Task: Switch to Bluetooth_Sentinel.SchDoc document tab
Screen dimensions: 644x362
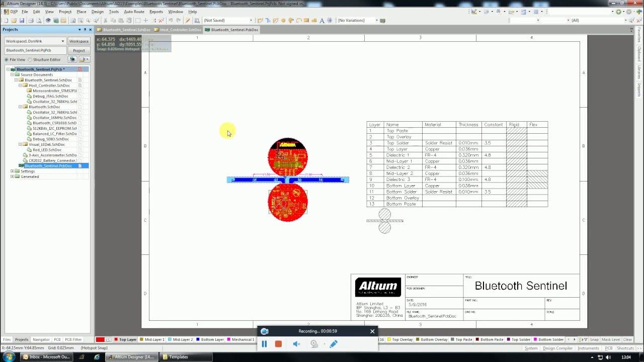Action: point(124,30)
